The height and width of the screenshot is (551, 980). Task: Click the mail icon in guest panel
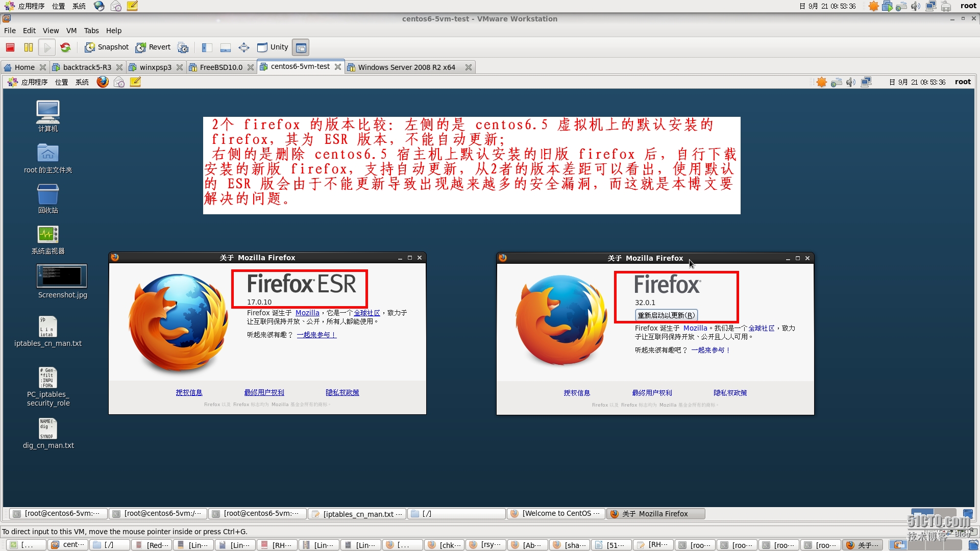(119, 82)
